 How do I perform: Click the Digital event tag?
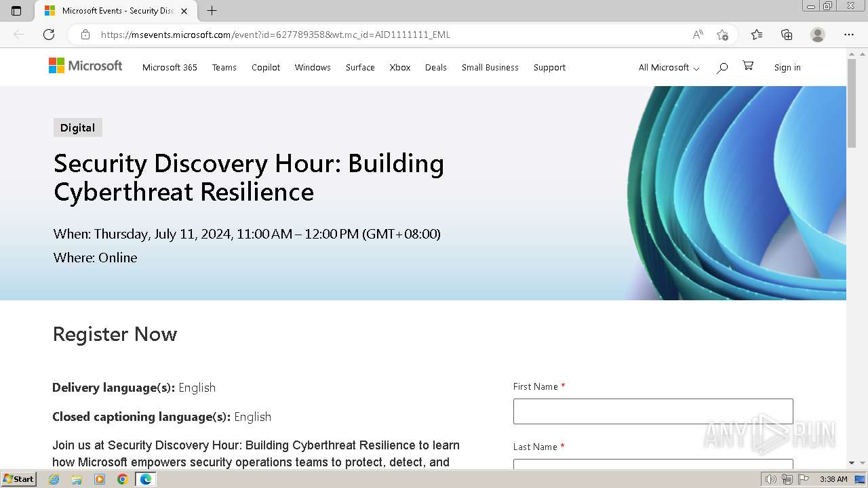[x=78, y=127]
